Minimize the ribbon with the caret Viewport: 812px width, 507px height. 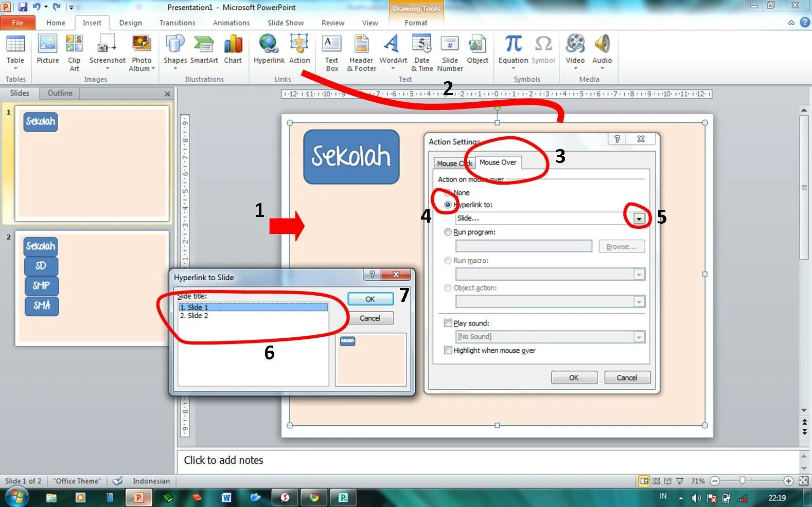[791, 23]
